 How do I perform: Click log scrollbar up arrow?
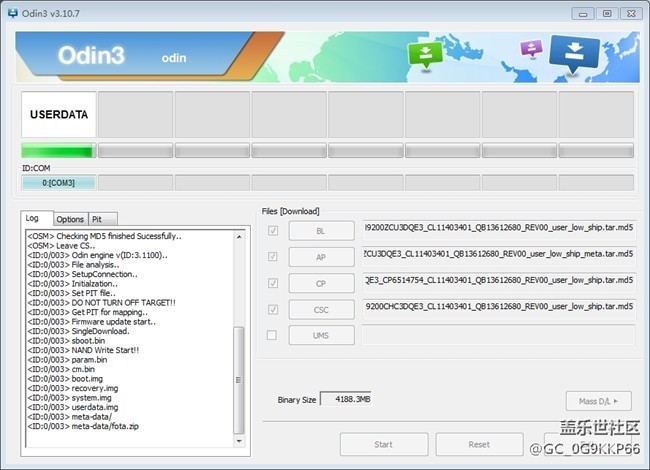[239, 237]
